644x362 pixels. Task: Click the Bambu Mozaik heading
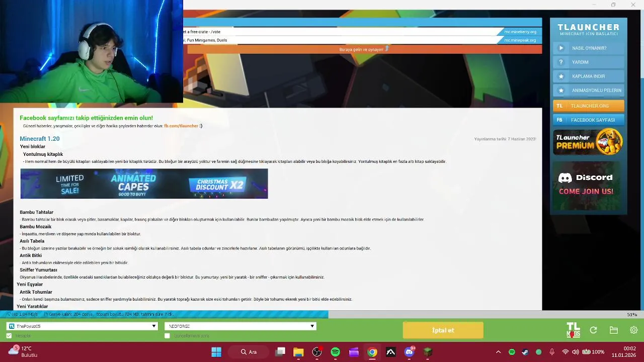[x=36, y=227]
